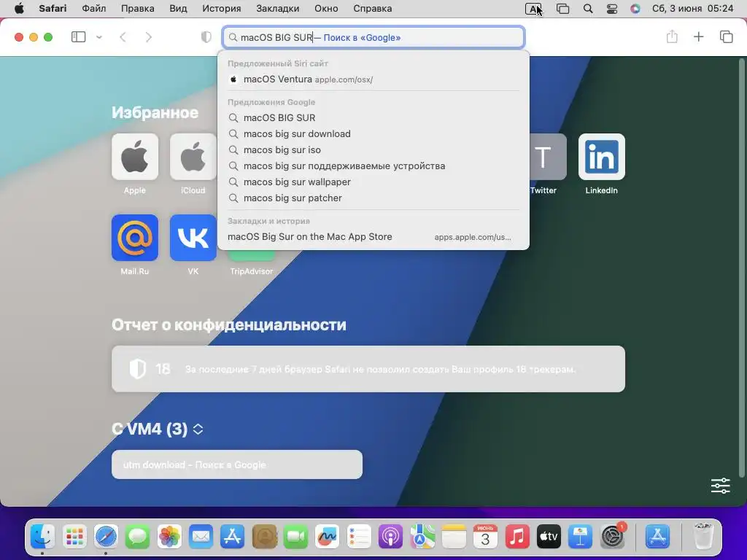Screen dimensions: 747x560
Task: Open Calendar from the Dock
Action: 485,537
